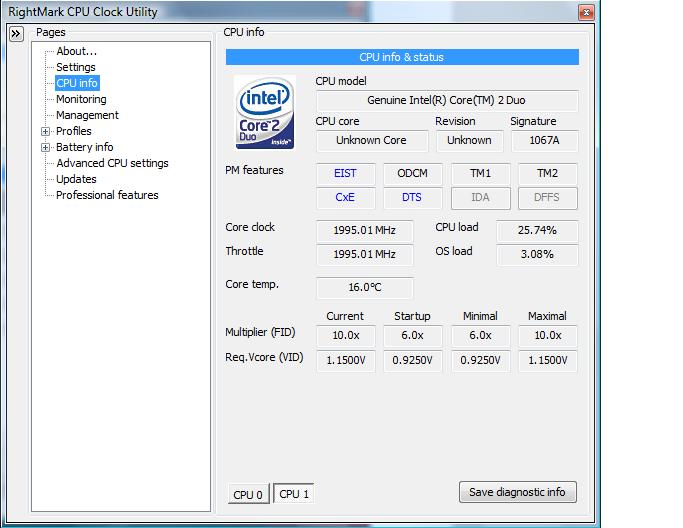Screen dimensions: 683x528
Task: Click the Startup multiplier value 6.0x
Action: pyautogui.click(x=413, y=335)
